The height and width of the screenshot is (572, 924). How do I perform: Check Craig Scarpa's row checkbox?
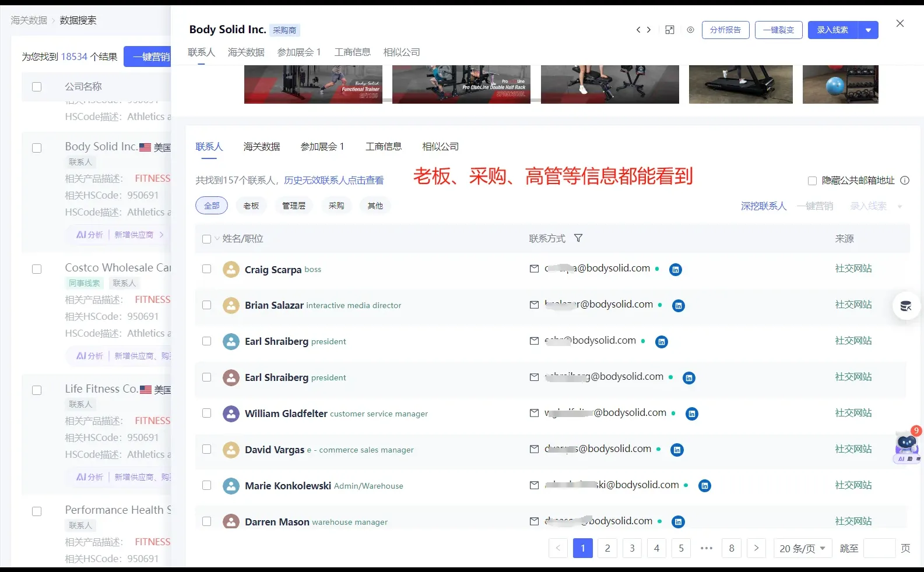coord(206,269)
